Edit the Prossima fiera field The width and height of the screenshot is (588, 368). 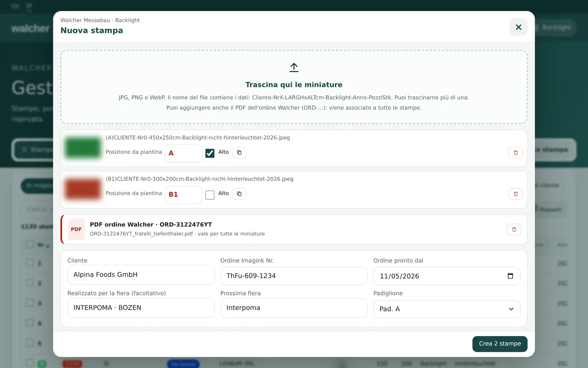pyautogui.click(x=294, y=308)
